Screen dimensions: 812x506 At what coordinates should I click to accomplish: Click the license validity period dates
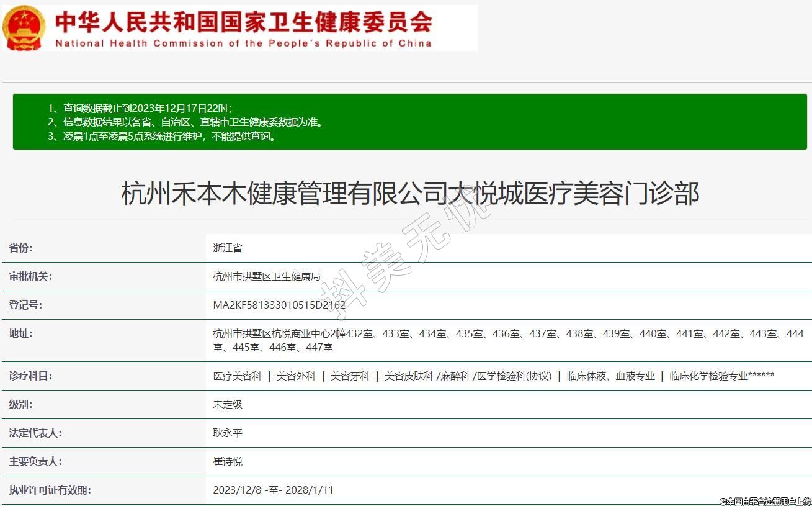coord(273,490)
